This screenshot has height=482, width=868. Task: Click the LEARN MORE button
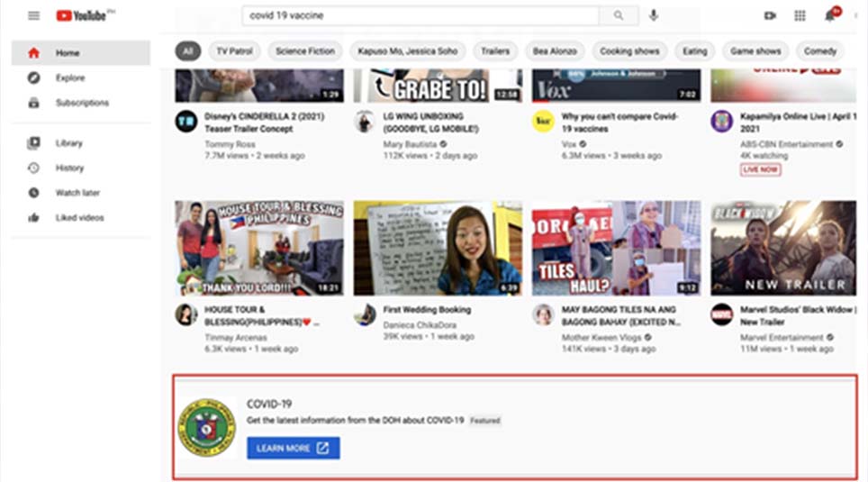[294, 448]
